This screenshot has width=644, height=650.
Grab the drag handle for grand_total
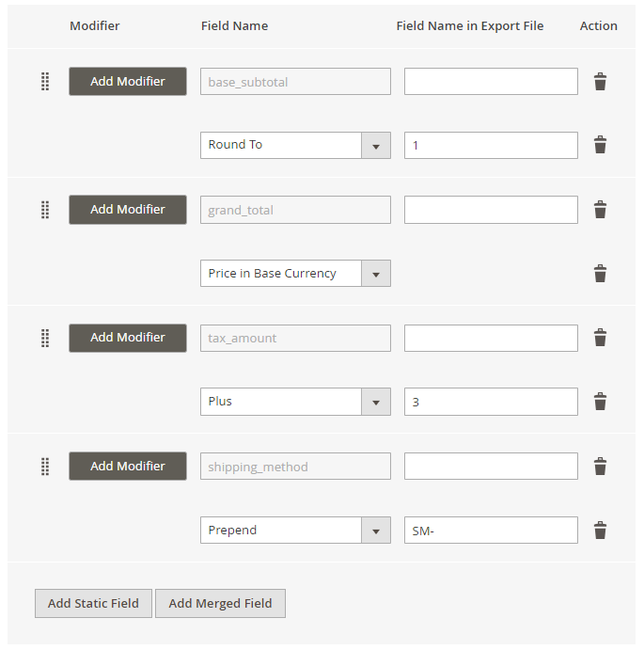coord(45,210)
